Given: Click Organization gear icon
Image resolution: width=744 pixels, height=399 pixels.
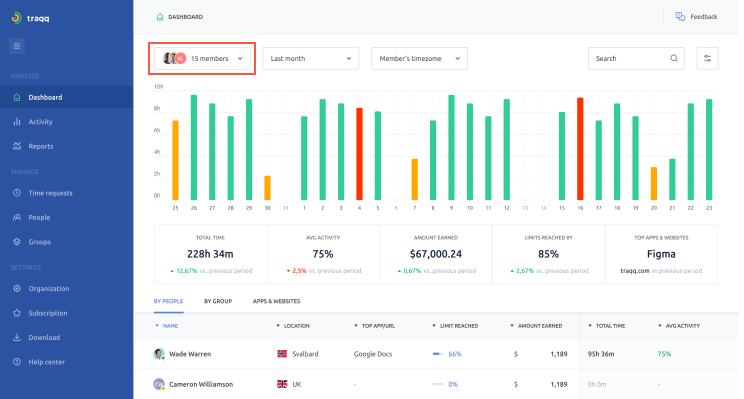Looking at the screenshot, I should pyautogui.click(x=17, y=288).
